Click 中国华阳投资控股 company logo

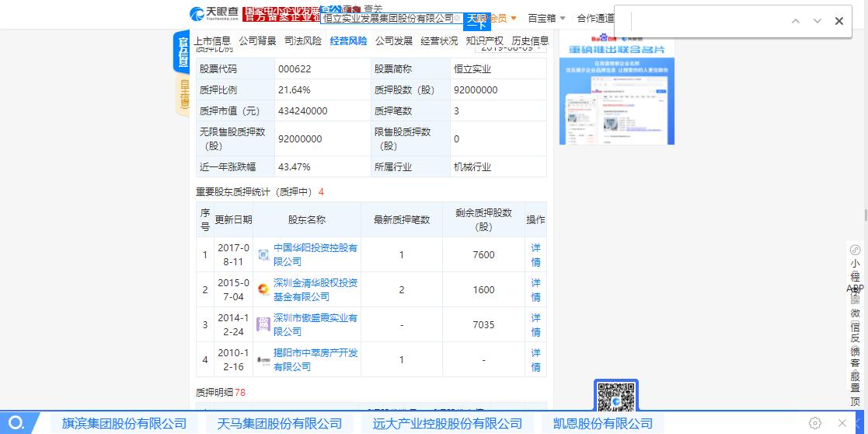(x=263, y=255)
